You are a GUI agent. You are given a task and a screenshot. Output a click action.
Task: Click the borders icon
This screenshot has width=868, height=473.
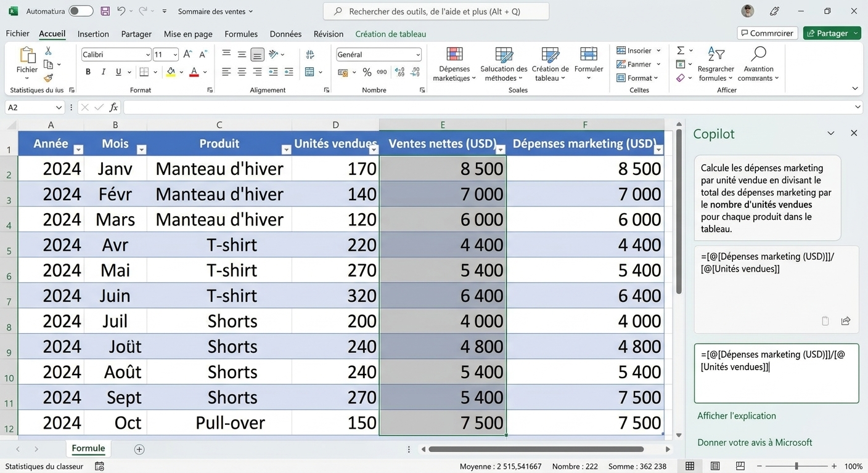144,72
